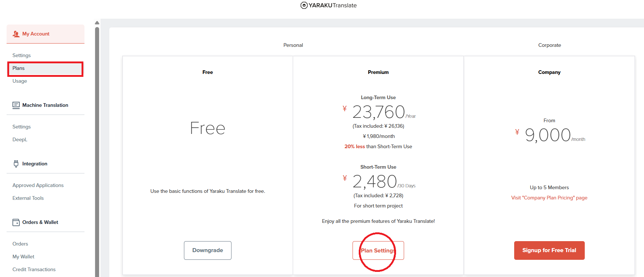
Task: Click "Enjoy all the premium features" sentence
Action: [x=378, y=221]
